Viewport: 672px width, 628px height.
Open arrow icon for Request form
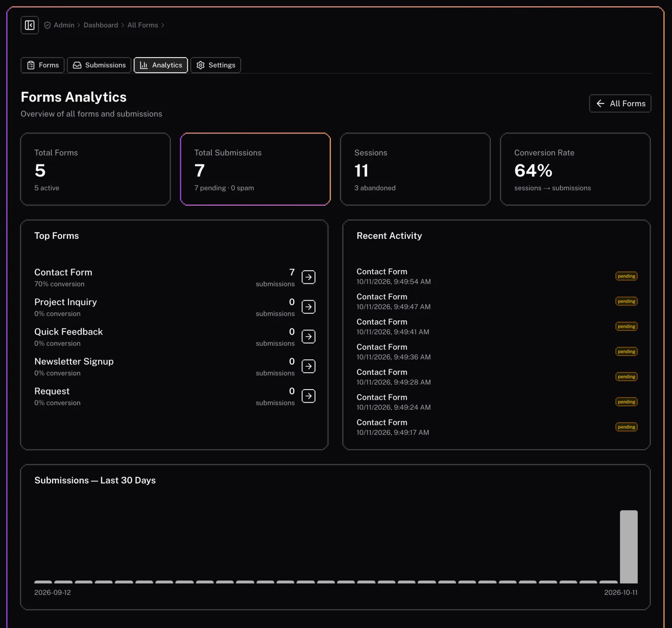308,396
